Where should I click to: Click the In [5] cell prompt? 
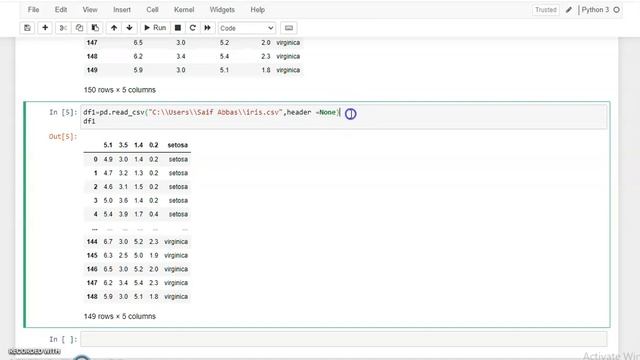tap(63, 112)
